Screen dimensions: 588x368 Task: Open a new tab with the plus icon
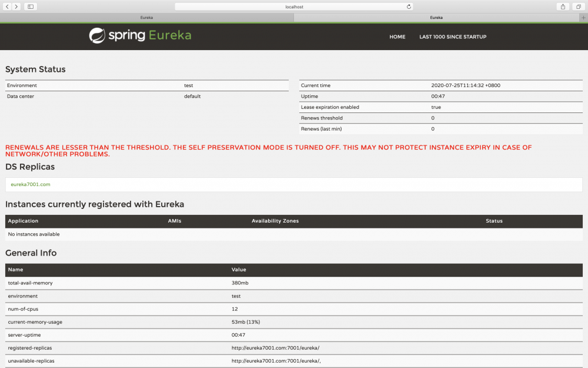tap(583, 18)
